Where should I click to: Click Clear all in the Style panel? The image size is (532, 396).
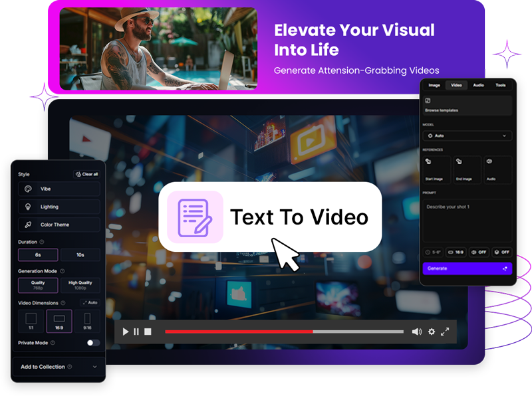86,174
